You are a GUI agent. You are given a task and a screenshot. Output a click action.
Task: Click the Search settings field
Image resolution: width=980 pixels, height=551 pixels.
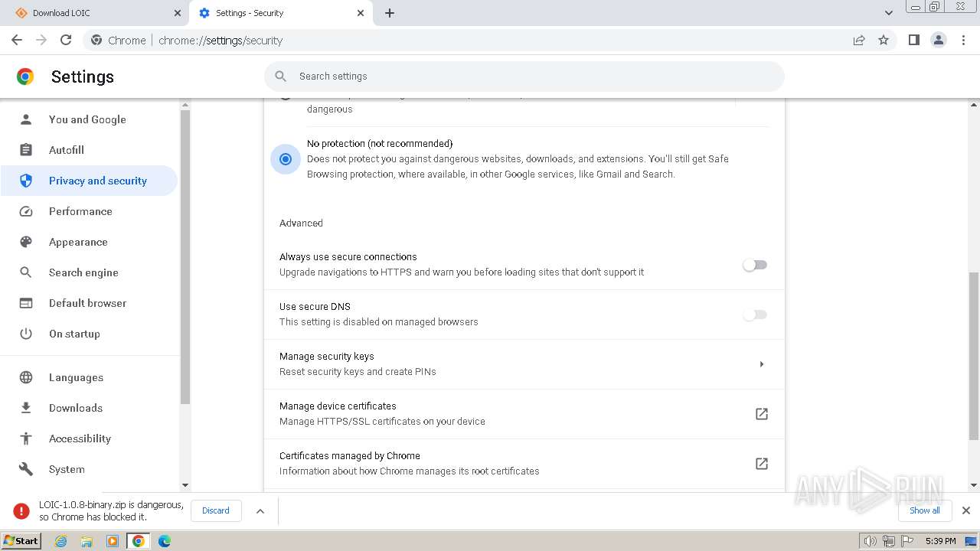click(524, 76)
